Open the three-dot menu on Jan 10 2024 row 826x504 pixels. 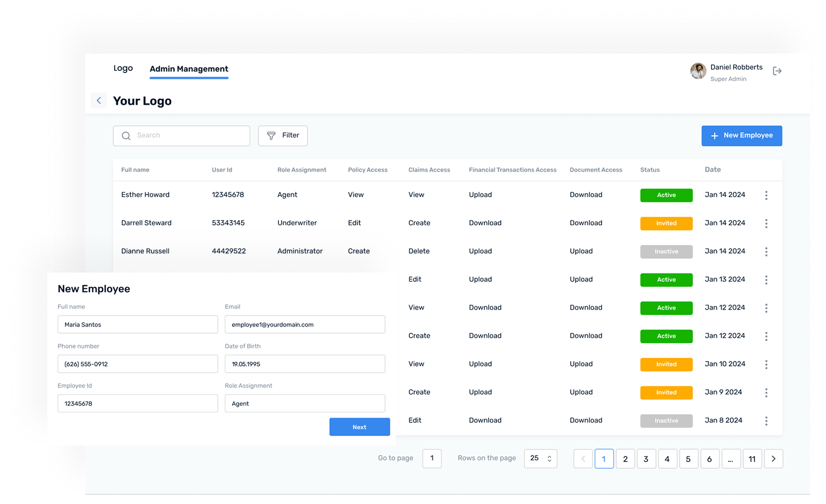pos(766,364)
